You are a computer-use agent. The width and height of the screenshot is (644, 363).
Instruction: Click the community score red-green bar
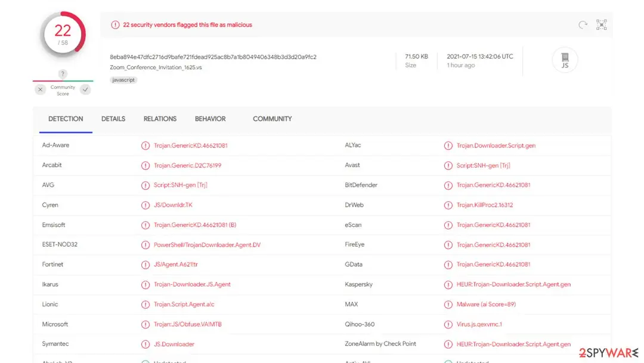point(63,81)
